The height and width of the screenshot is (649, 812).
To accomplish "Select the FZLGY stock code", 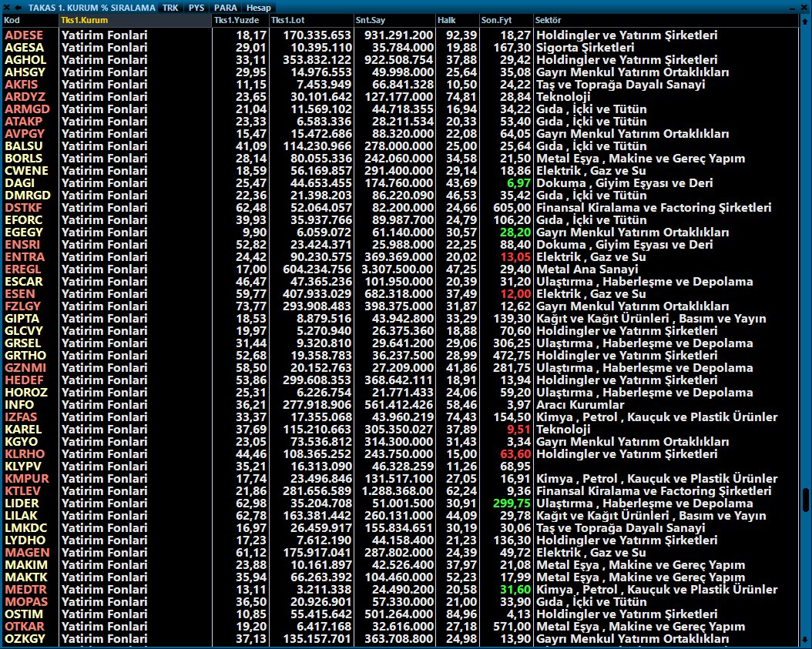I will tap(23, 306).
